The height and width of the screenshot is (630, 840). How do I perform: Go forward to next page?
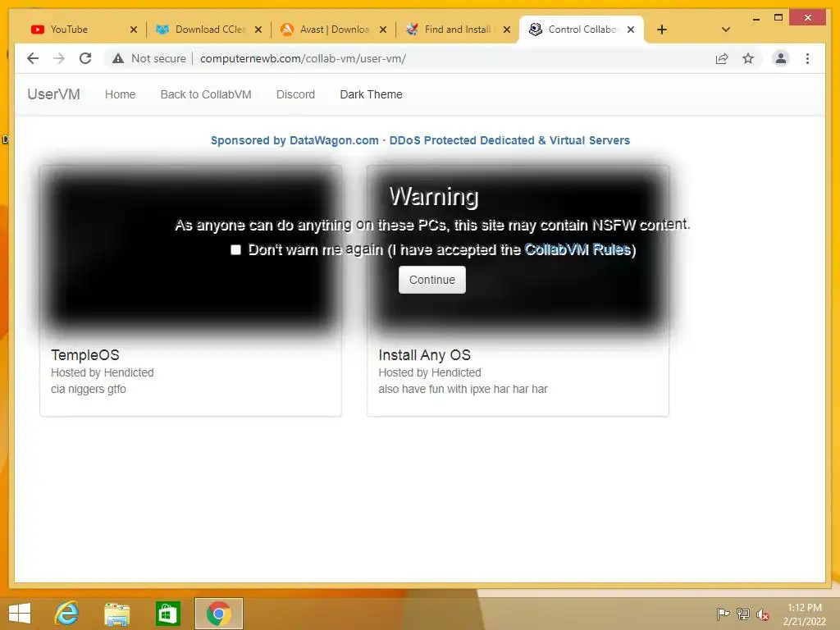[x=59, y=58]
